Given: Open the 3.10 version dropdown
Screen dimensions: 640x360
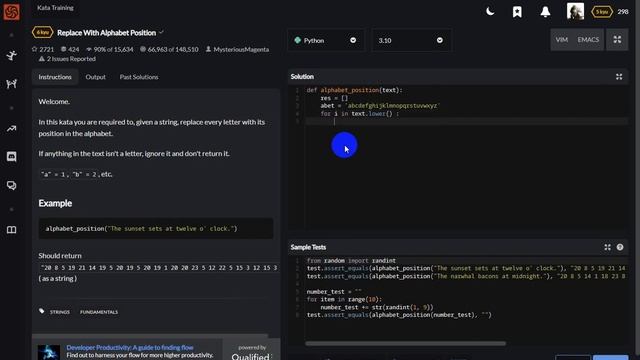Looking at the screenshot, I should (x=411, y=40).
